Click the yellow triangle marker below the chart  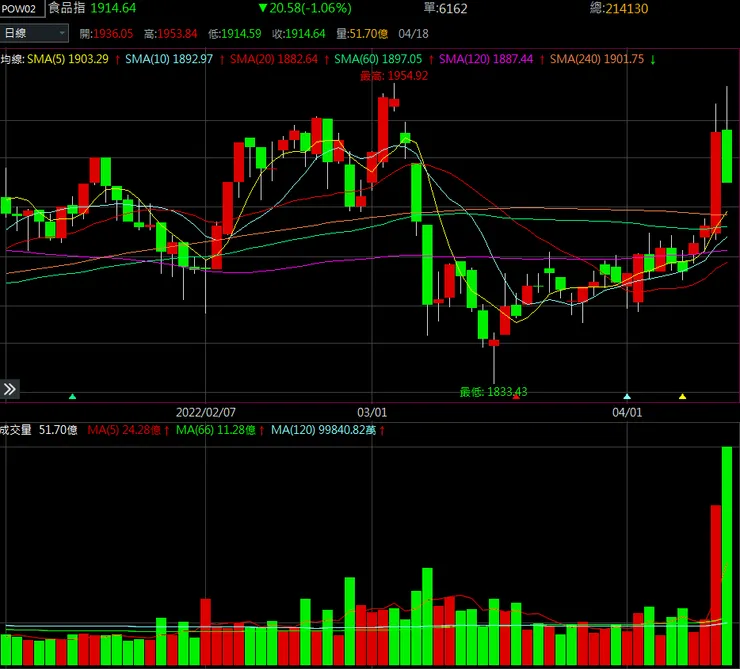click(x=682, y=396)
